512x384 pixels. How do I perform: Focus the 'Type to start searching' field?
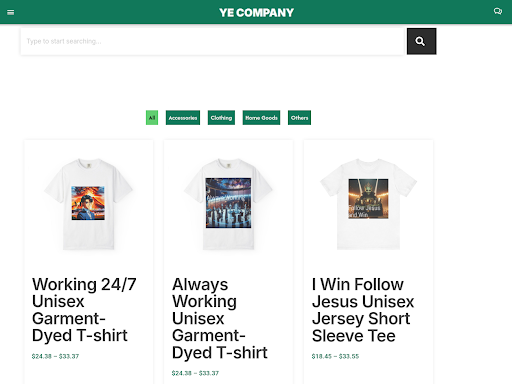pyautogui.click(x=212, y=41)
